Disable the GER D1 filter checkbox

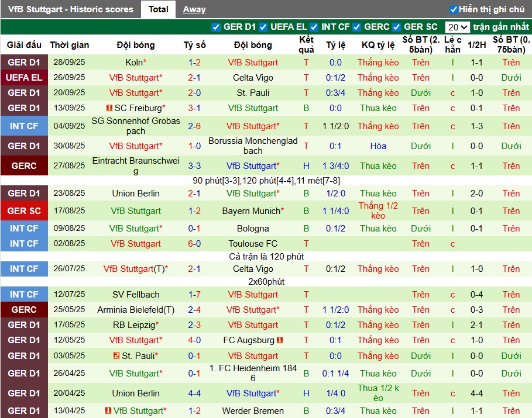tap(215, 26)
